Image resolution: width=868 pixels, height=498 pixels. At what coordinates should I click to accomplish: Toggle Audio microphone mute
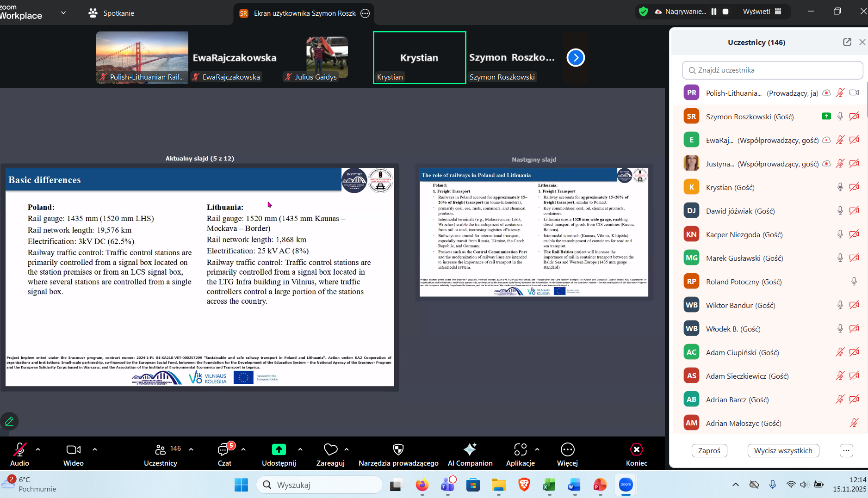pyautogui.click(x=19, y=449)
